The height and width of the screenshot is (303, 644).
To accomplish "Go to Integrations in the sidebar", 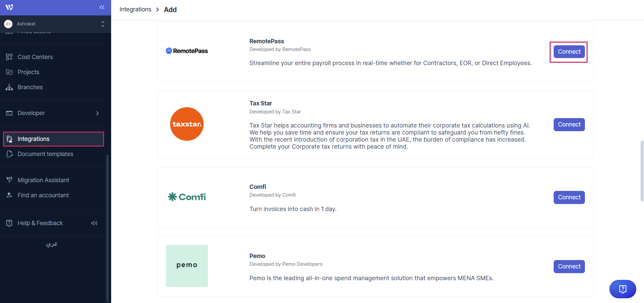I will (x=34, y=139).
